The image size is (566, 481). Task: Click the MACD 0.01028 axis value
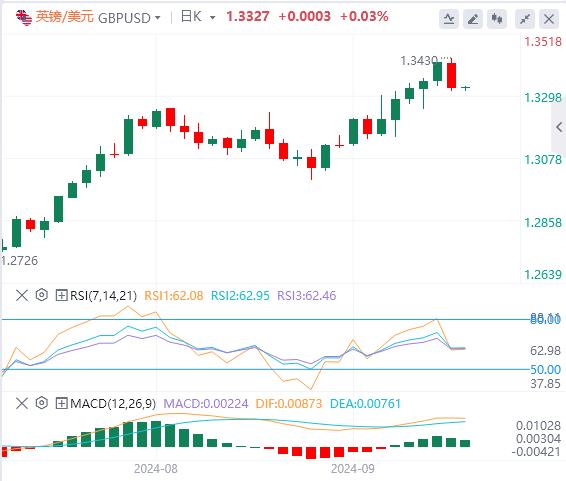(x=538, y=426)
